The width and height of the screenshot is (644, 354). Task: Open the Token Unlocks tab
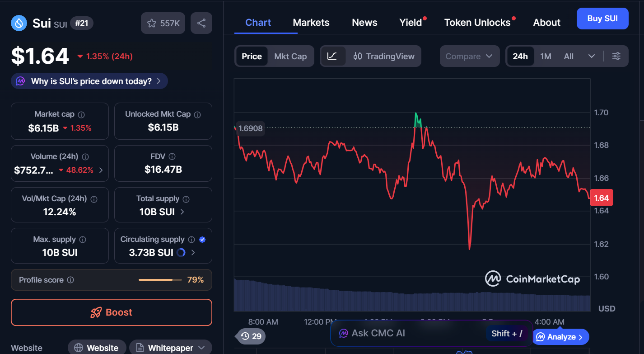[477, 22]
